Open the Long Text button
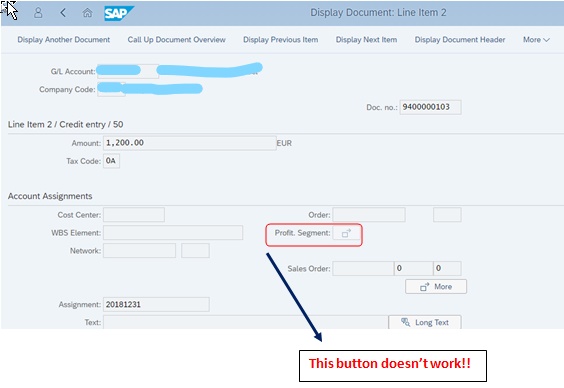 [425, 322]
